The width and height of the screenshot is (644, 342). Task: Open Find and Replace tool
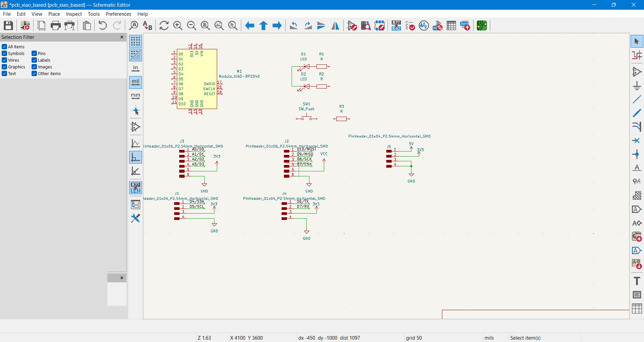147,25
